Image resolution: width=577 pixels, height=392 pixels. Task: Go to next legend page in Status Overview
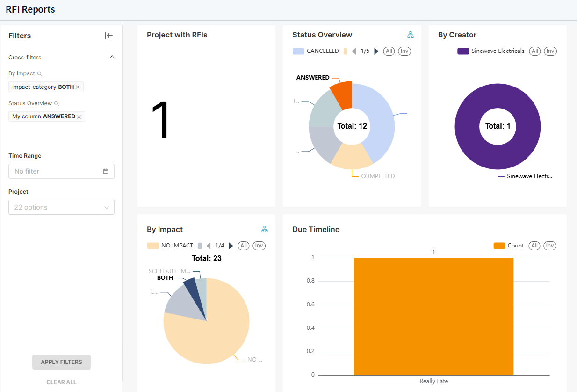tap(377, 51)
